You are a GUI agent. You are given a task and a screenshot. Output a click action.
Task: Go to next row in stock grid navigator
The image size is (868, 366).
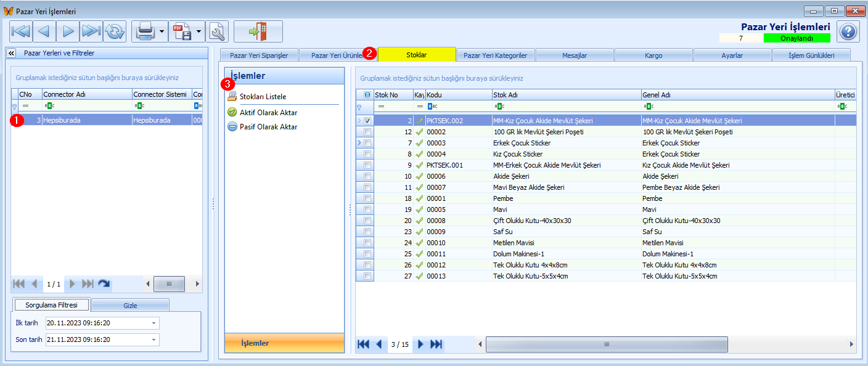click(x=421, y=344)
